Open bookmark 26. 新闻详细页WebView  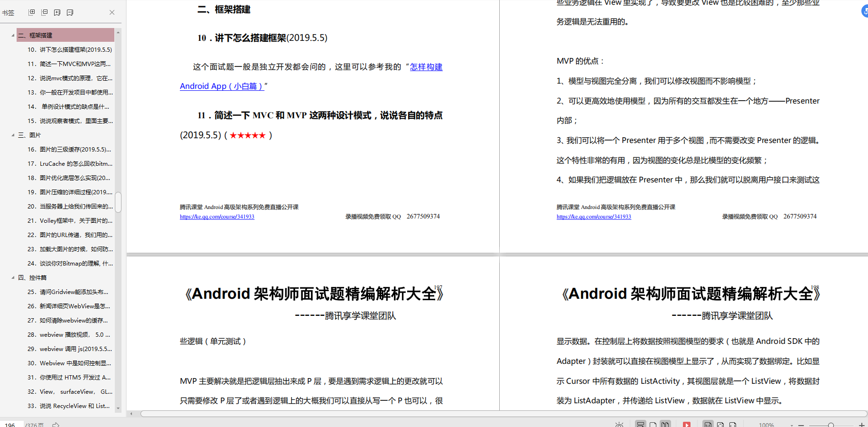click(x=70, y=306)
